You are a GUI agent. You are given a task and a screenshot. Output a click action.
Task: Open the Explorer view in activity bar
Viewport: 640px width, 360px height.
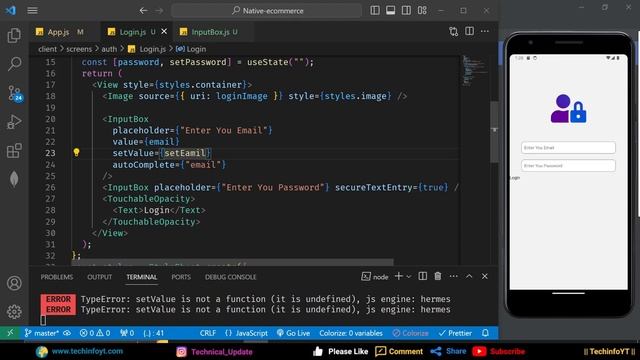(14, 36)
